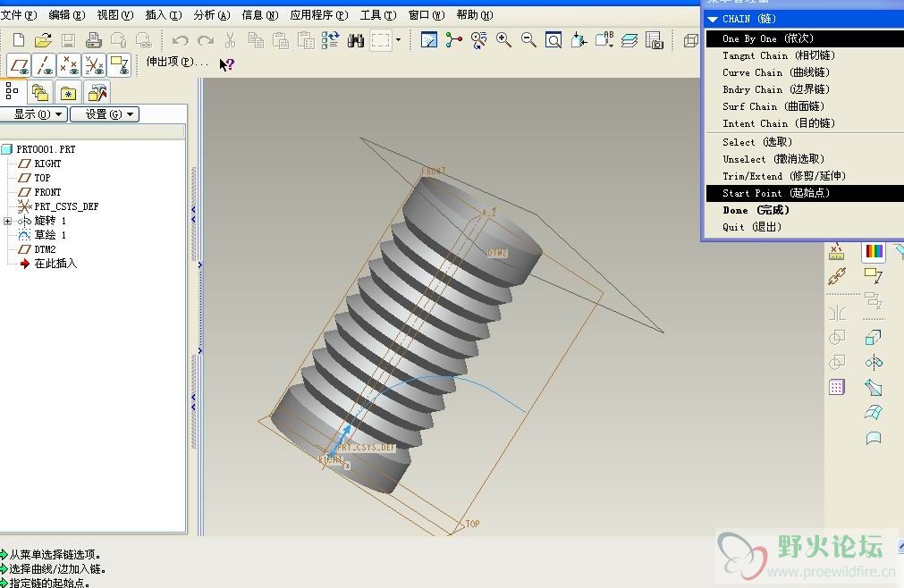The width and height of the screenshot is (904, 588).
Task: Undo the last action
Action: (x=181, y=40)
